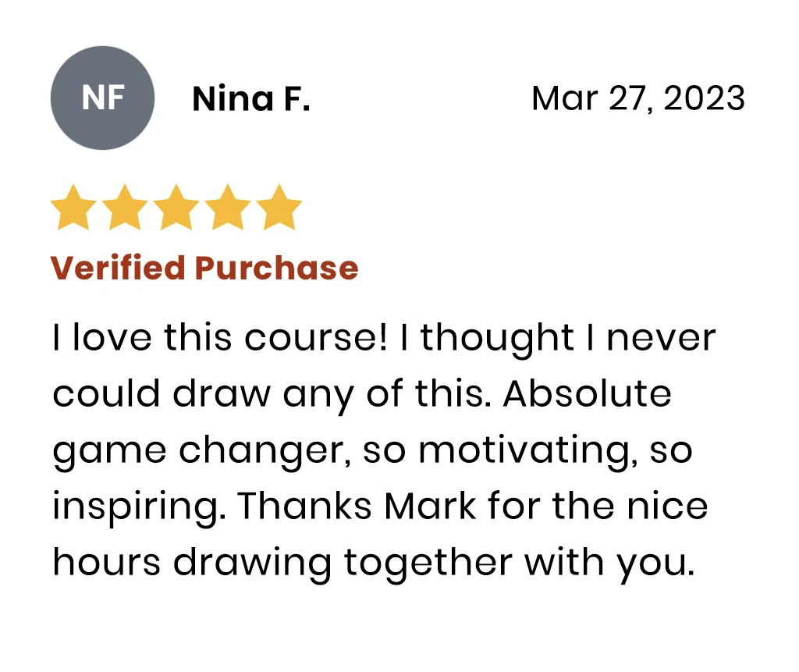Screen dimensions: 799x672
Task: Click the word "inspiring" in the review
Action: [138, 509]
